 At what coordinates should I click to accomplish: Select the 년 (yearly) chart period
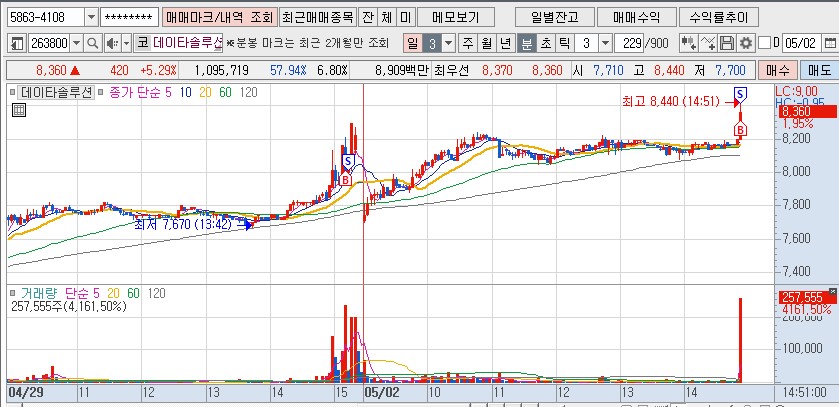[x=505, y=43]
